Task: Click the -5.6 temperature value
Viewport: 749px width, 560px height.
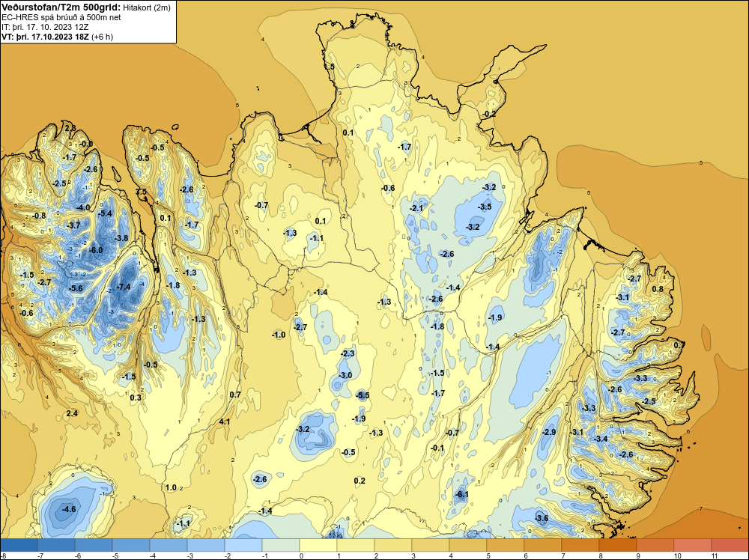Action: coord(76,288)
